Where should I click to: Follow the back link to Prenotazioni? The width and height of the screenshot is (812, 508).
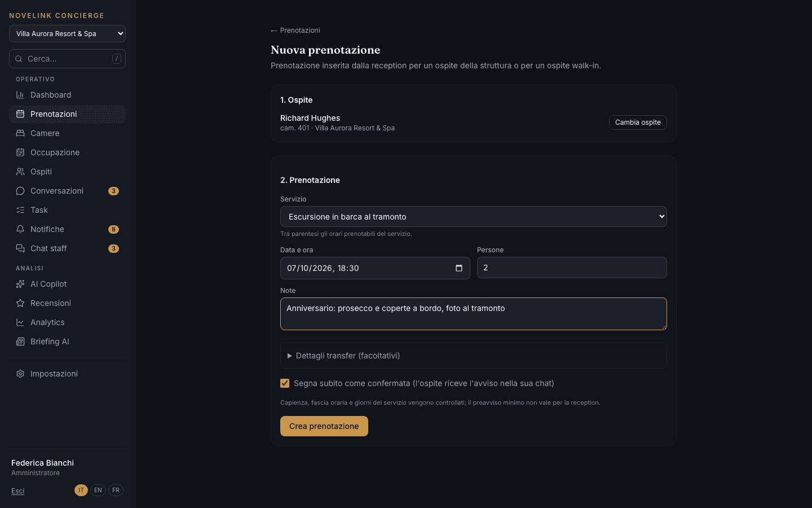point(295,30)
